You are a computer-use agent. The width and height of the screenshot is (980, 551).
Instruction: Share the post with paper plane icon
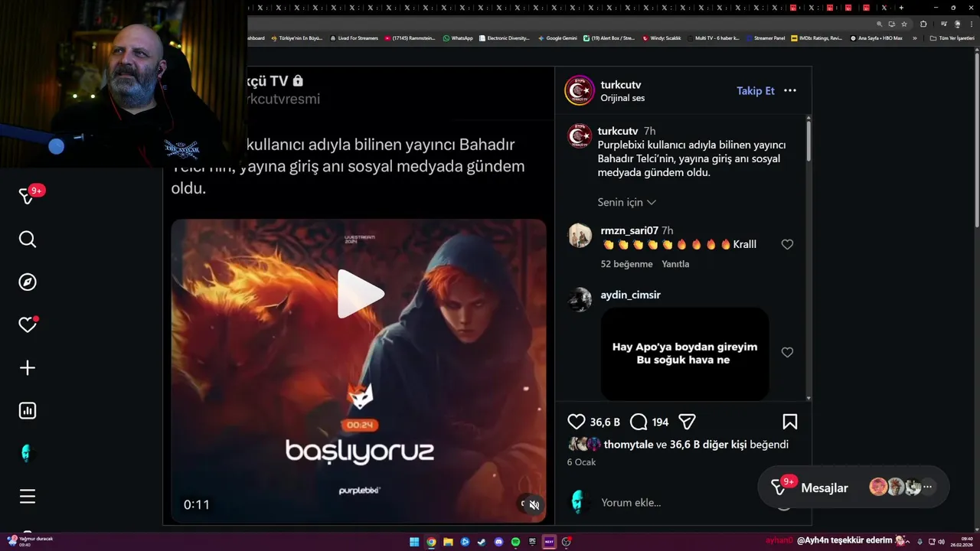[x=687, y=422]
